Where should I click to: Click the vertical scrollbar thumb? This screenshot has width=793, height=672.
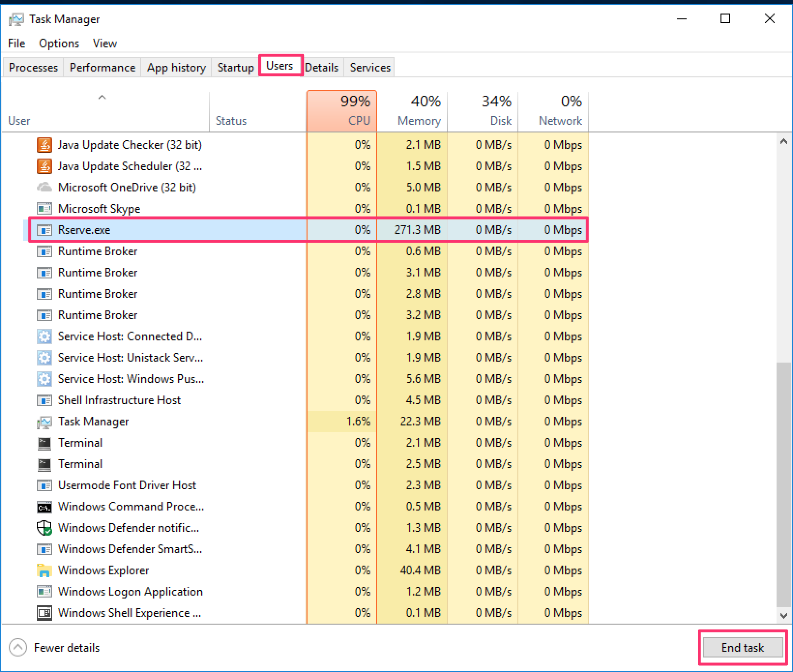coord(784,484)
